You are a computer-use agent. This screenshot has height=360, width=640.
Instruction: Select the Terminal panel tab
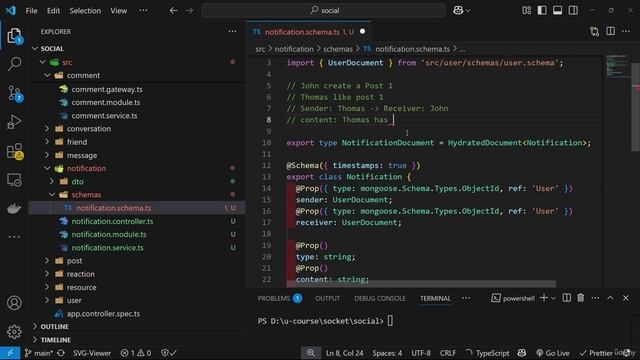(435, 298)
